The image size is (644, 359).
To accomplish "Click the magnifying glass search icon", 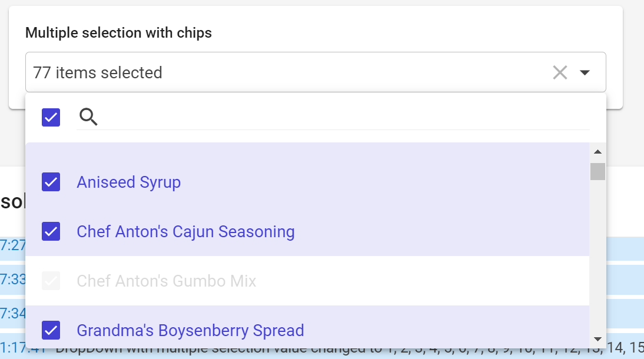I will tap(88, 117).
